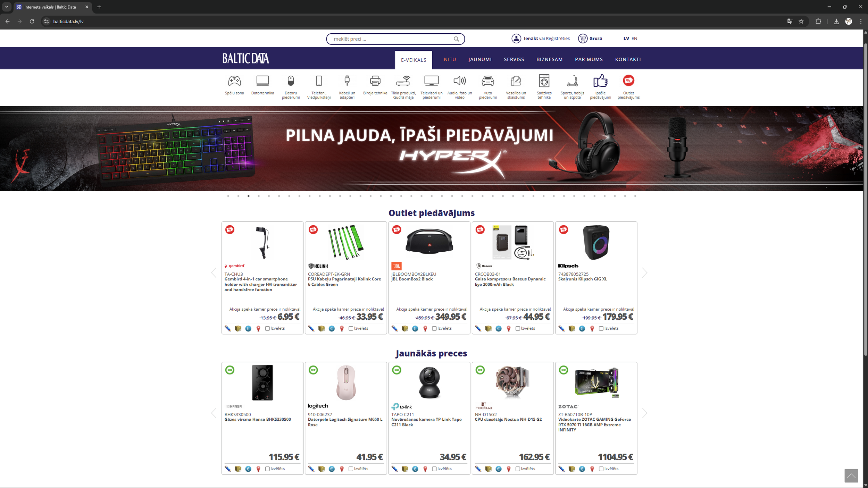Click map pin icon on Baseus kompresors card
This screenshot has width=868, height=488.
[509, 328]
